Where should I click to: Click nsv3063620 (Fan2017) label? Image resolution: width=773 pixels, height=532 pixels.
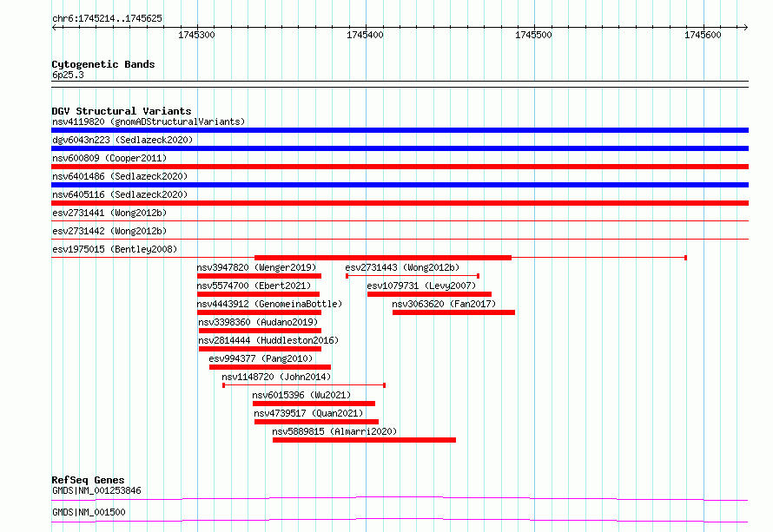[x=444, y=304]
